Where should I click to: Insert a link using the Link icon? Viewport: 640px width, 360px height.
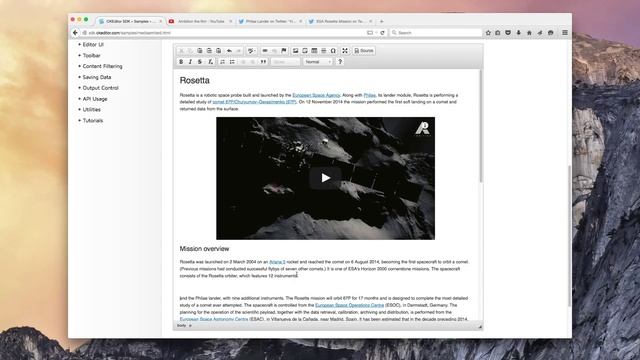(x=265, y=51)
